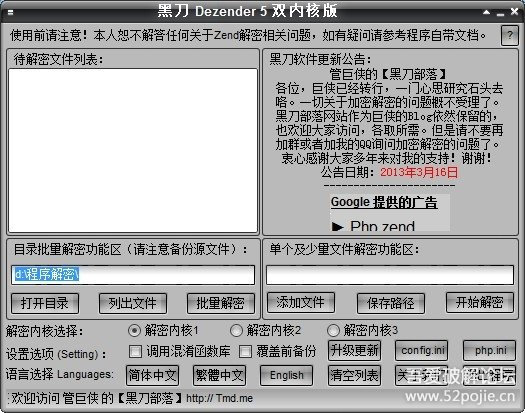The width and height of the screenshot is (525, 413).
Task: Click the 添加文件 button
Action: tap(301, 302)
